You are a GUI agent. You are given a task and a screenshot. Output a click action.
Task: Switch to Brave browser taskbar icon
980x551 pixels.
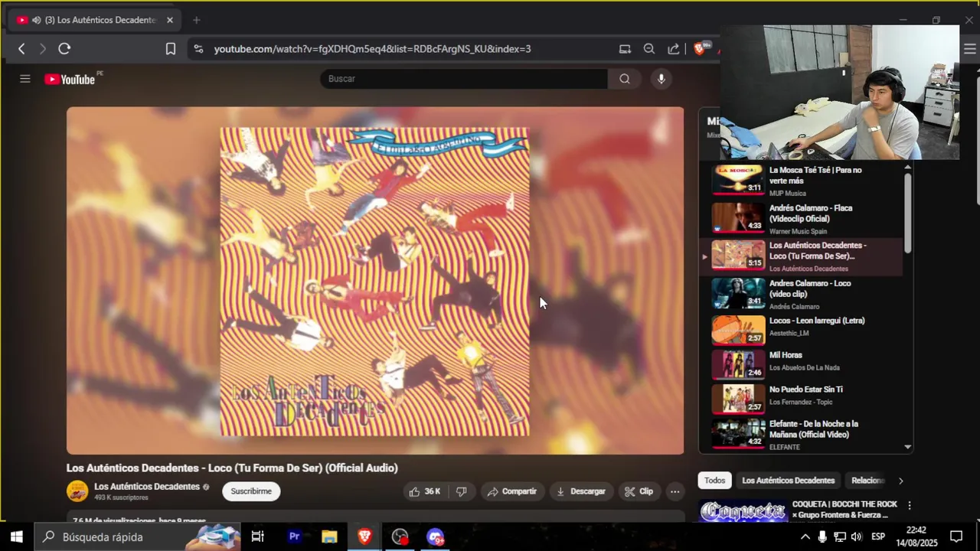point(364,536)
